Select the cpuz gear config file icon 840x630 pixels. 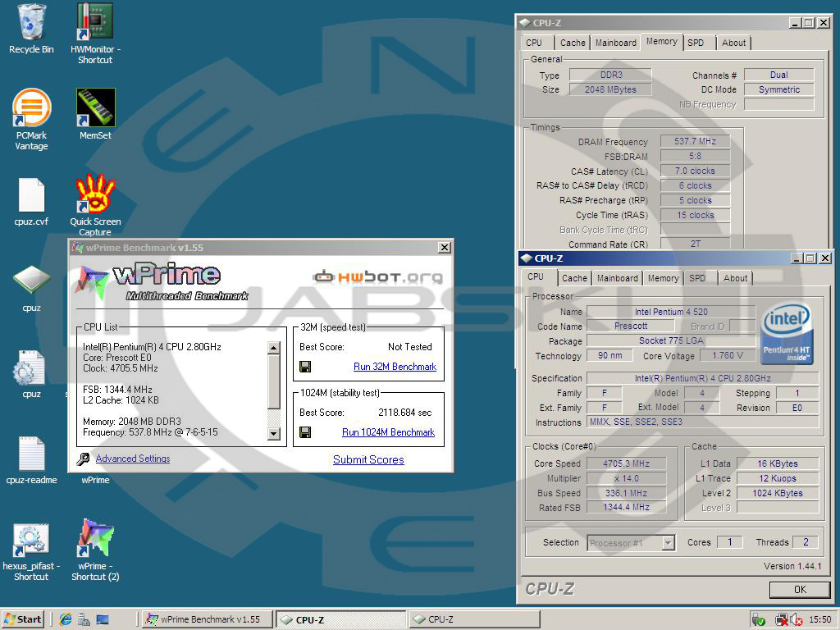[30, 368]
